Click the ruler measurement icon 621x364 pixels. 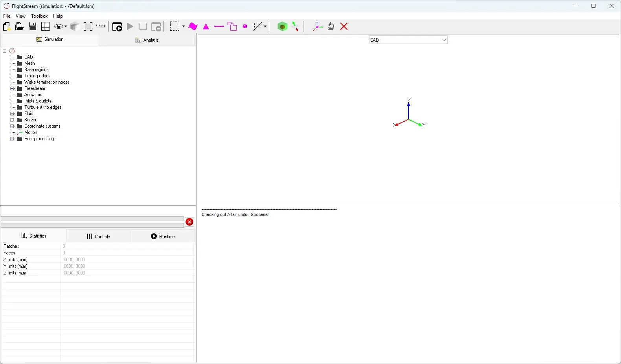tap(101, 26)
